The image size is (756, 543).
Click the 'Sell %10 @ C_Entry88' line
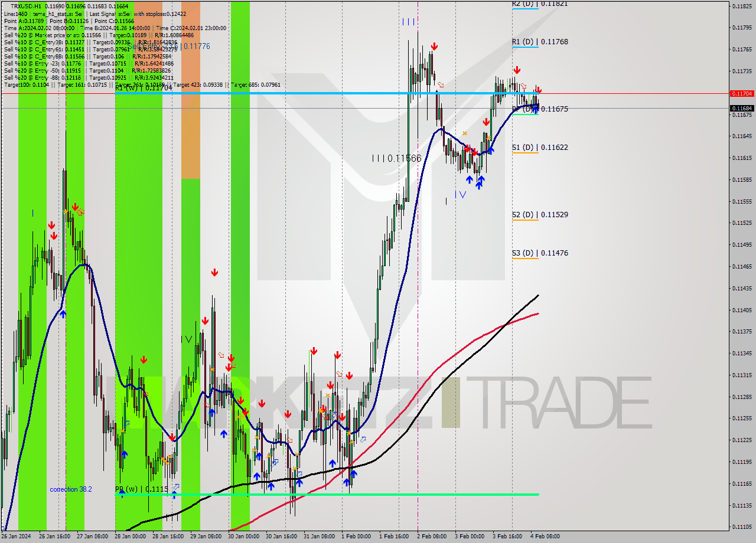89,56
